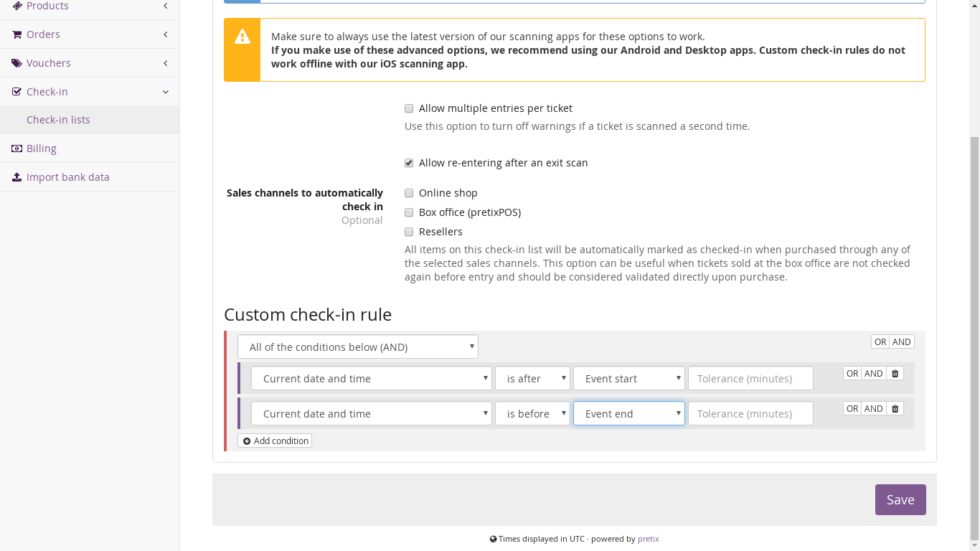Tick the Online shop sales channel

[409, 193]
